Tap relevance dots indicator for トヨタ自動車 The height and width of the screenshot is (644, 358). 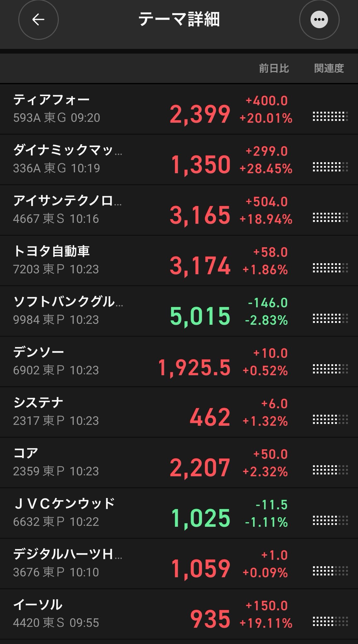click(330, 268)
